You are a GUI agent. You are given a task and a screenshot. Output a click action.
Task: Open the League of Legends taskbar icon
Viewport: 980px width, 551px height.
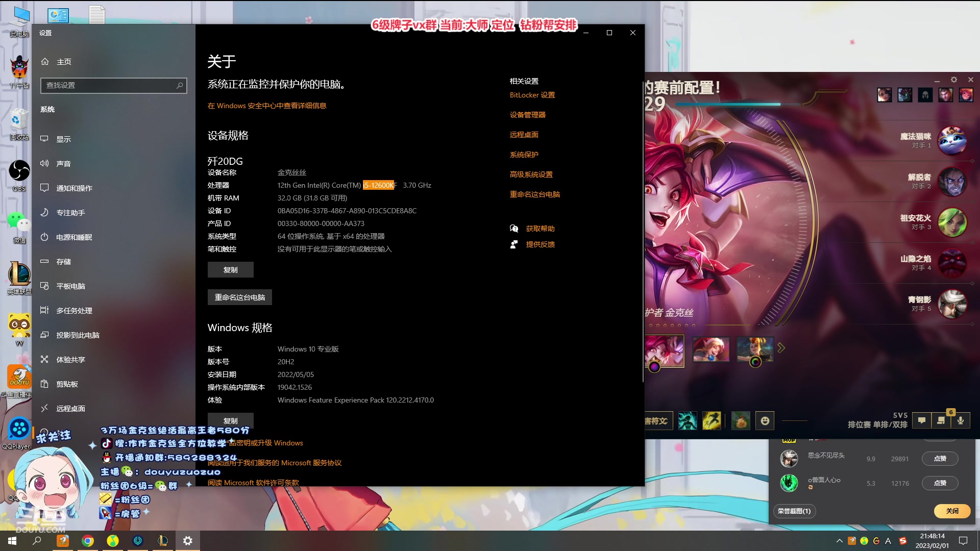163,541
